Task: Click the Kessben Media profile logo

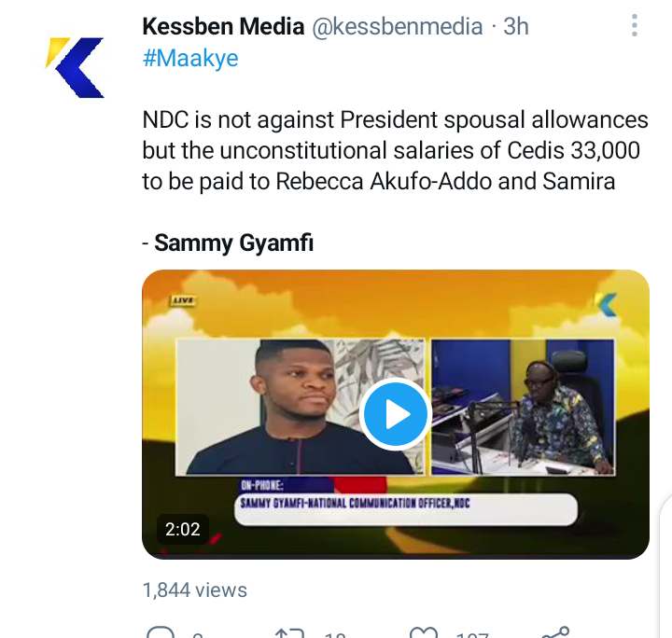Action: click(75, 68)
